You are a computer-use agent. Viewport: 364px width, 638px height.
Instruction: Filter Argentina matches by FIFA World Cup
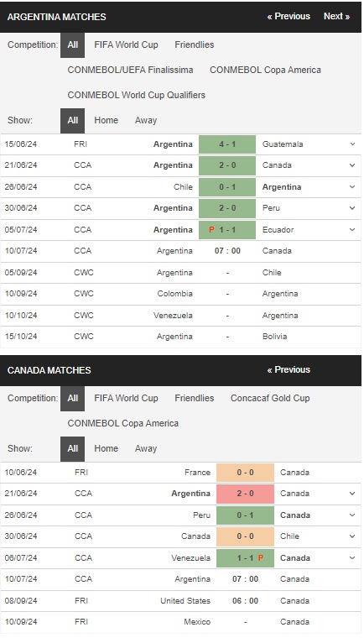coord(126,44)
